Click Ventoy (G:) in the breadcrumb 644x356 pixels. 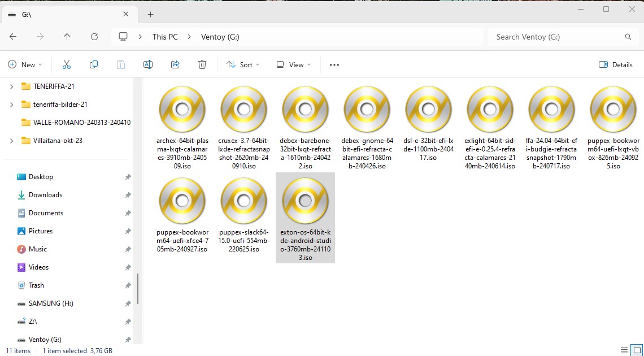(220, 37)
